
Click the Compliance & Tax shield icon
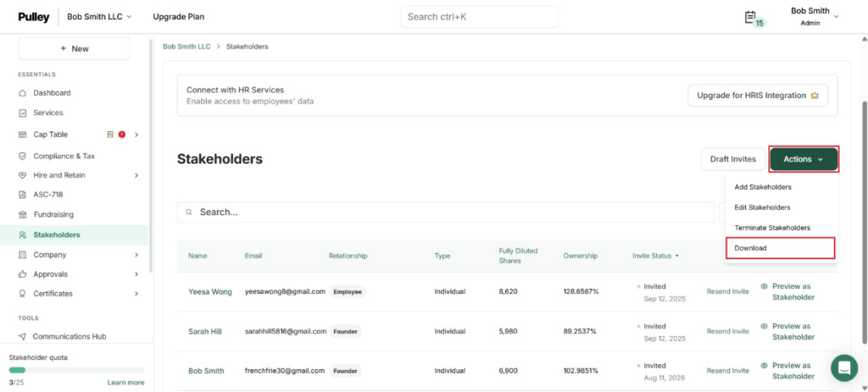[22, 157]
